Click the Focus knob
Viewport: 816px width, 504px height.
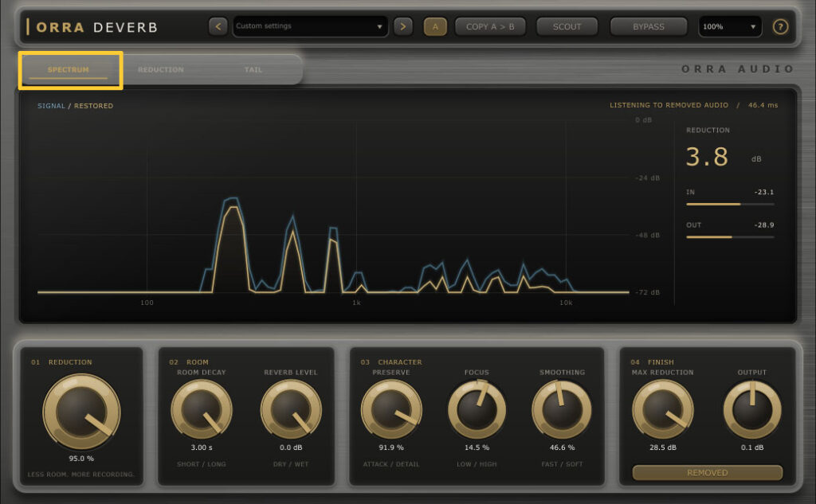[477, 409]
